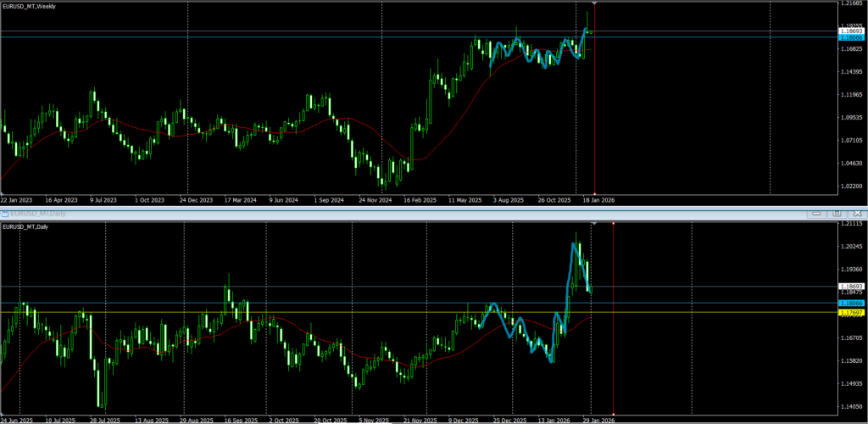868x424 pixels.
Task: Click the EURUSD_MT,Weekly chart label
Action: (x=30, y=7)
